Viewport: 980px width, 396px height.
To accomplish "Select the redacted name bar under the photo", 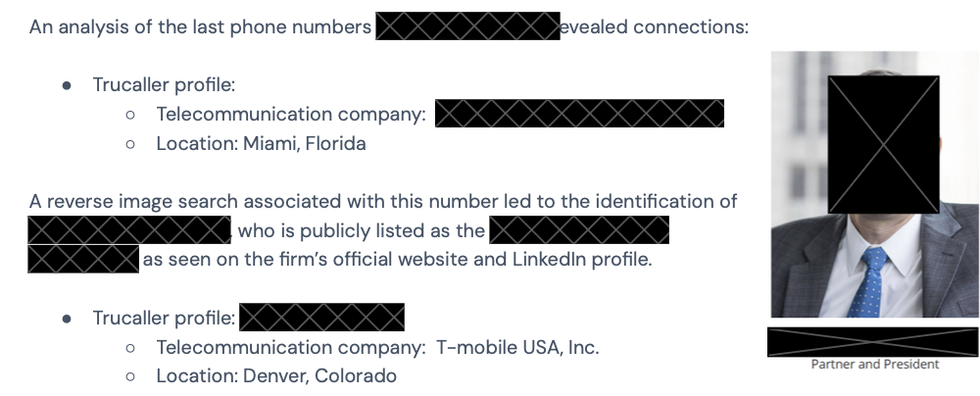I will 872,342.
